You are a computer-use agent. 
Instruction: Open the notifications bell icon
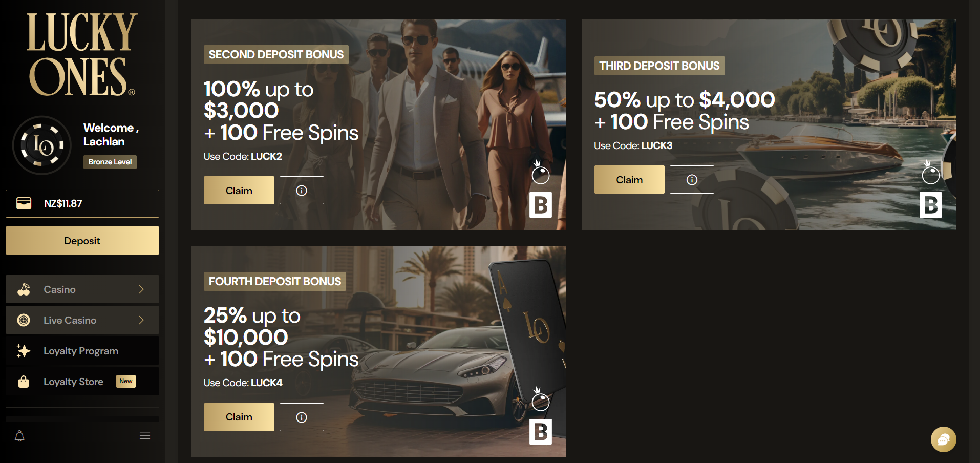tap(19, 436)
